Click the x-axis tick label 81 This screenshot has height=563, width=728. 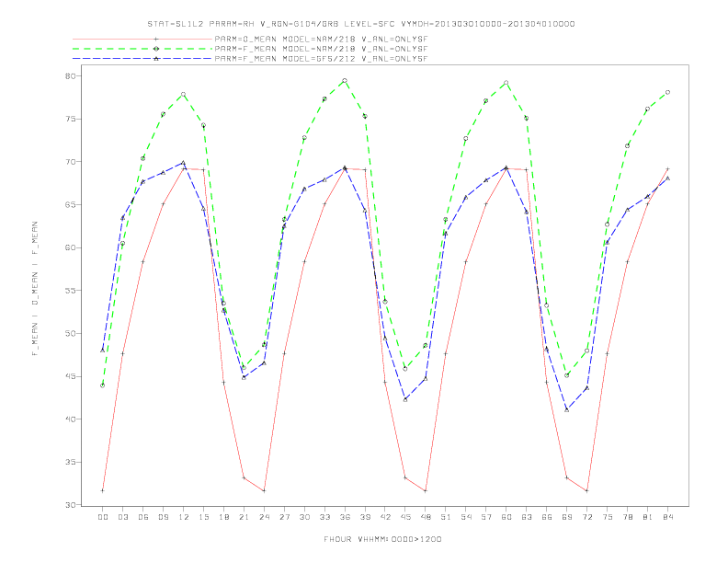(648, 517)
